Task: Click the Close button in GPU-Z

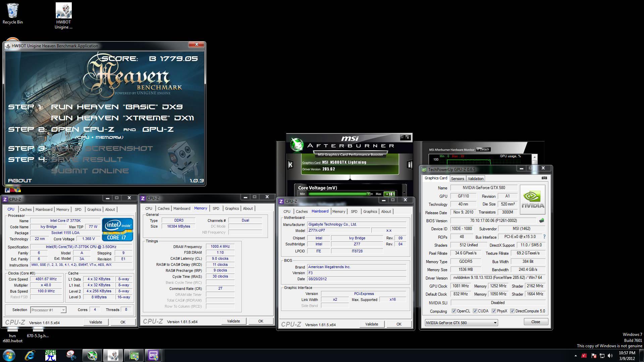Action: 536,322
